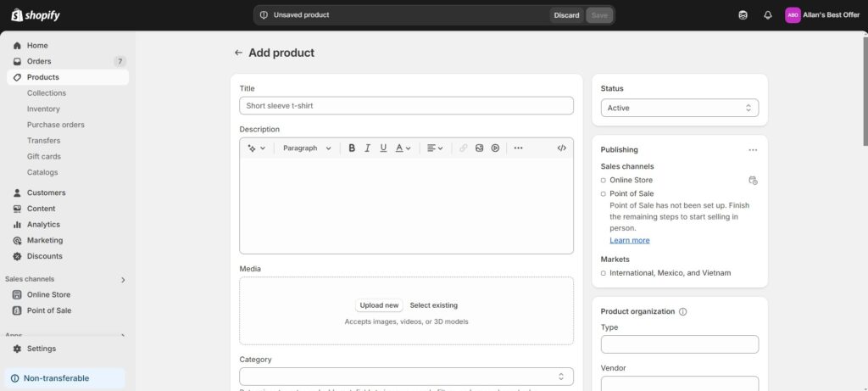Screen dimensions: 868x391
Task: Apply italic formatting in description toolbar
Action: (x=367, y=148)
